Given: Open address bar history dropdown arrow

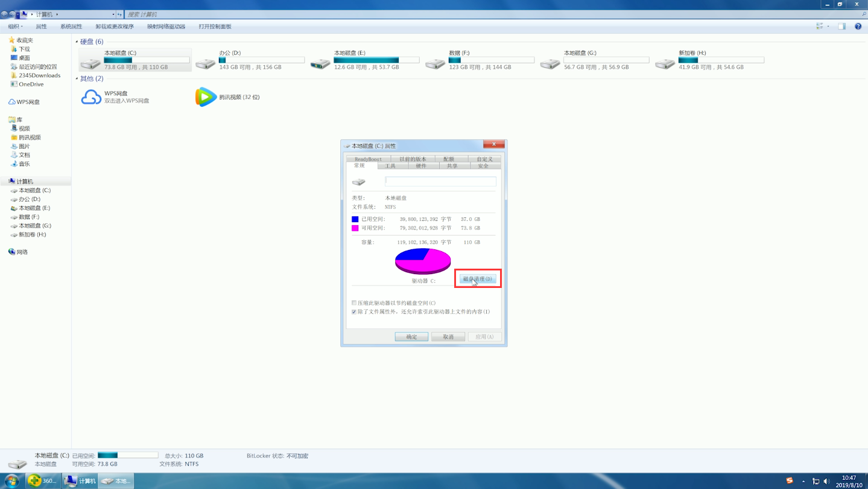Looking at the screenshot, I should (113, 14).
